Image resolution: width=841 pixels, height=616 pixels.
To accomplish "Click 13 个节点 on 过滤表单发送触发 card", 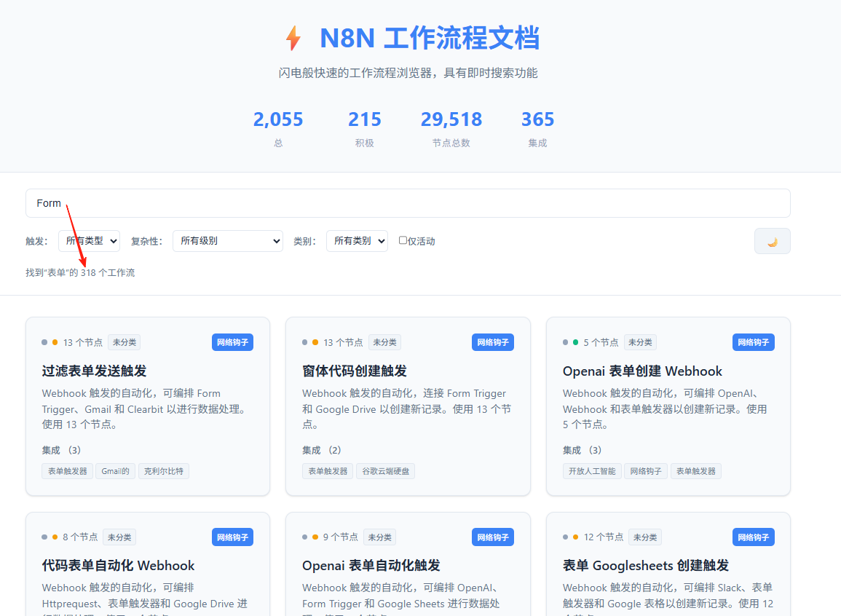I will click(82, 342).
